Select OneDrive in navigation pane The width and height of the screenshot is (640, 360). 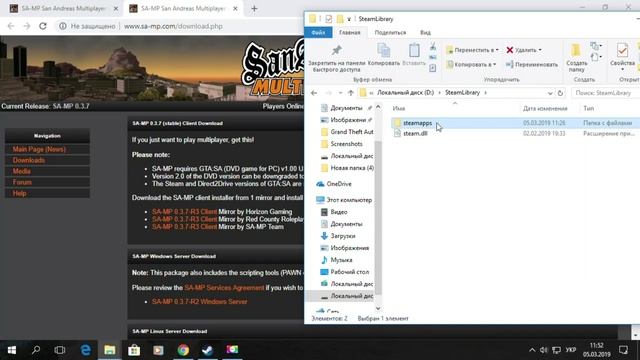pos(334,184)
